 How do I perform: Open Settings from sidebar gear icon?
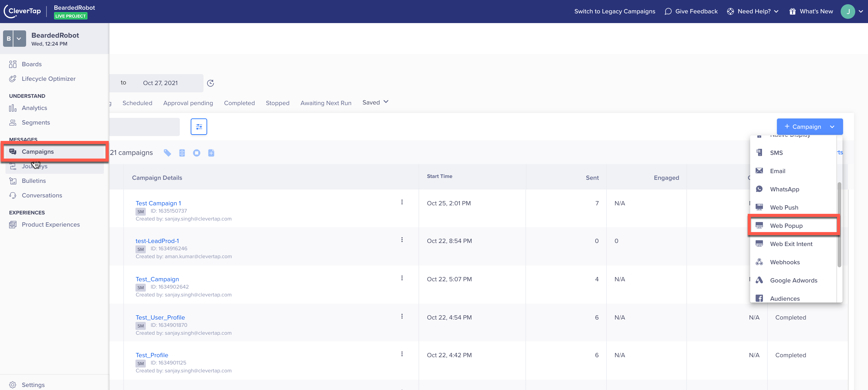[x=13, y=385]
